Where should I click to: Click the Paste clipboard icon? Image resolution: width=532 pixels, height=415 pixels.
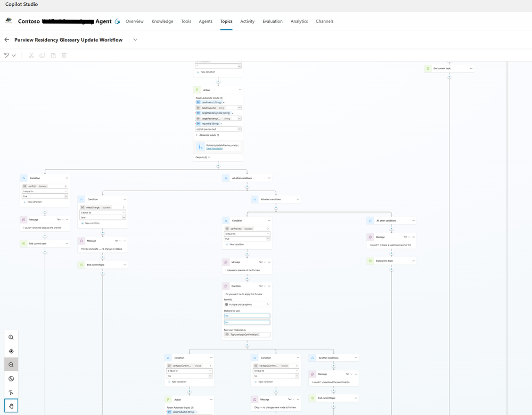click(x=53, y=55)
